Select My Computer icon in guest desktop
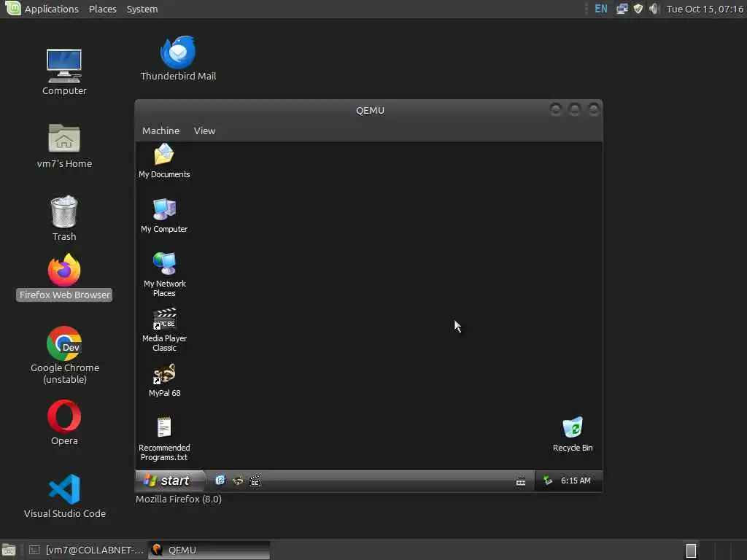 coord(164,215)
